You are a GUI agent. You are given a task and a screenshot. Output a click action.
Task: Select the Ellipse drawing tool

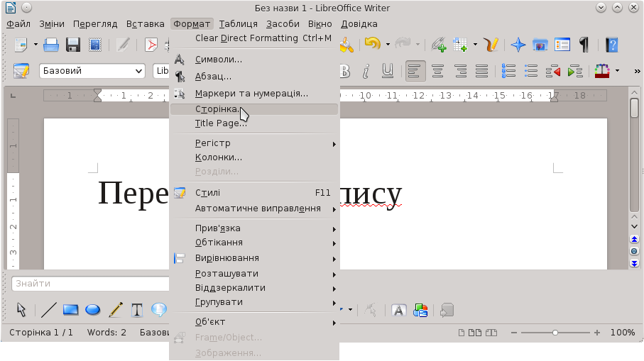click(92, 310)
